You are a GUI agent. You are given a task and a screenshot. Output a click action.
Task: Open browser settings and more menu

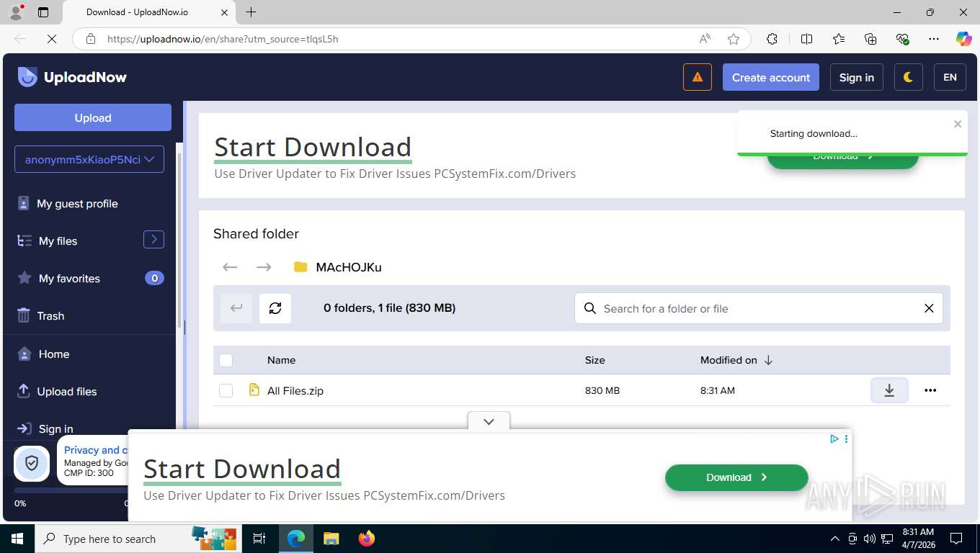[x=934, y=39]
